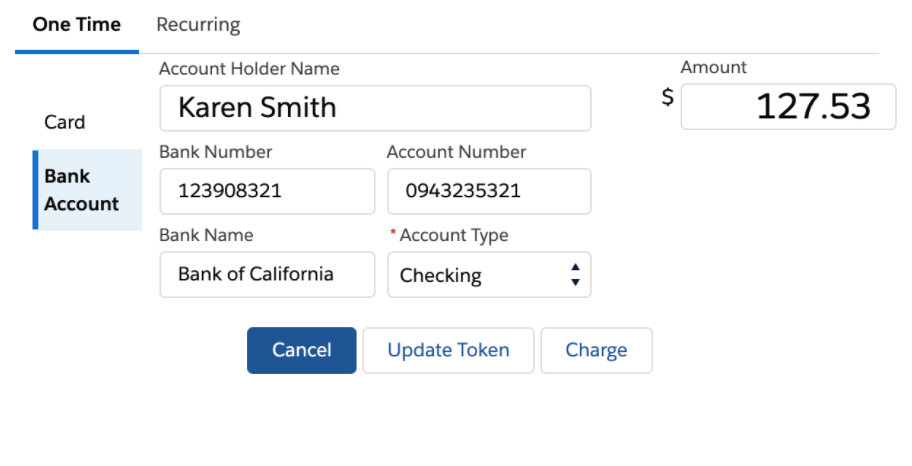The height and width of the screenshot is (466, 912).
Task: Focus the Bank Number input
Action: pos(268,191)
